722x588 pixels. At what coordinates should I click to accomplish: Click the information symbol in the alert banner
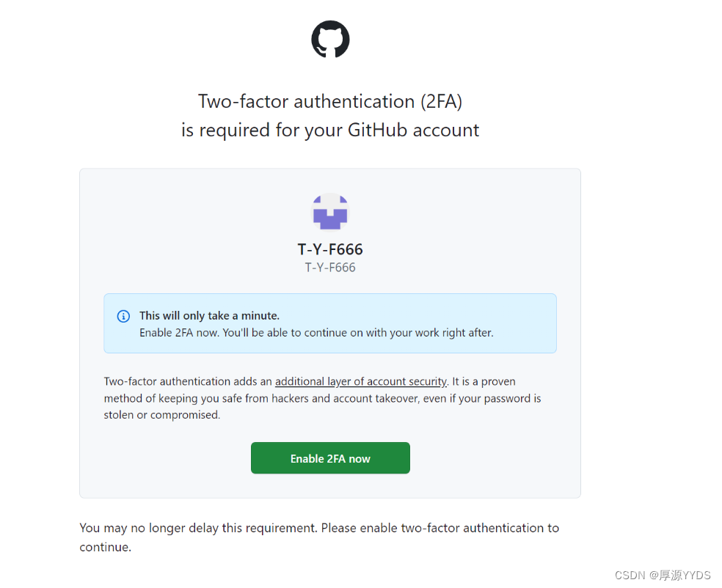(x=123, y=316)
